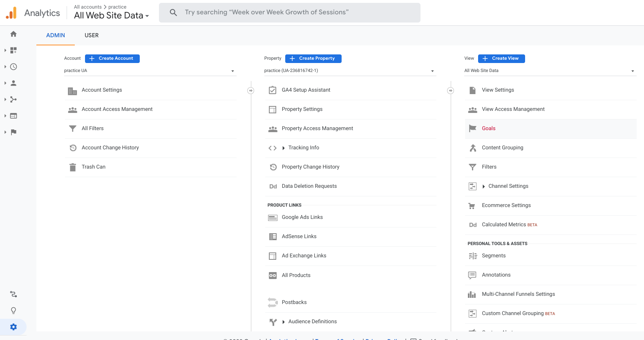Viewport: 644px width, 340px height.
Task: Click the Multi-Channel Funnels bar chart icon
Action: click(472, 294)
